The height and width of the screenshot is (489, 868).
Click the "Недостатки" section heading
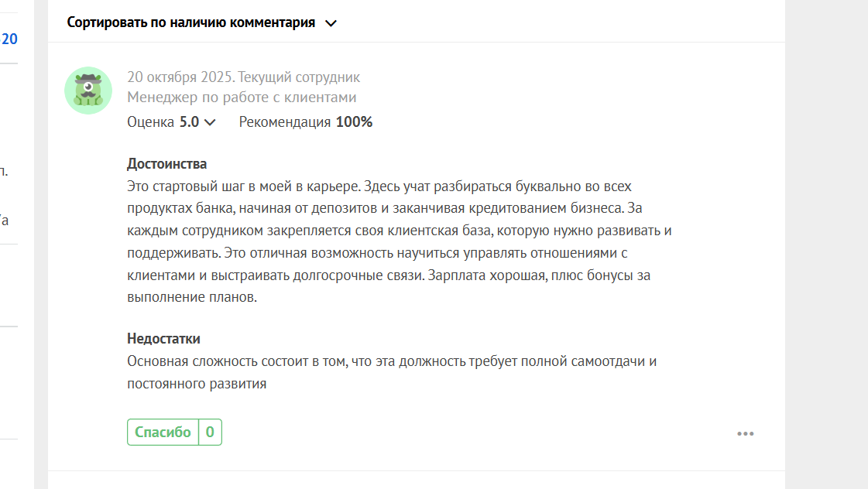tap(163, 339)
